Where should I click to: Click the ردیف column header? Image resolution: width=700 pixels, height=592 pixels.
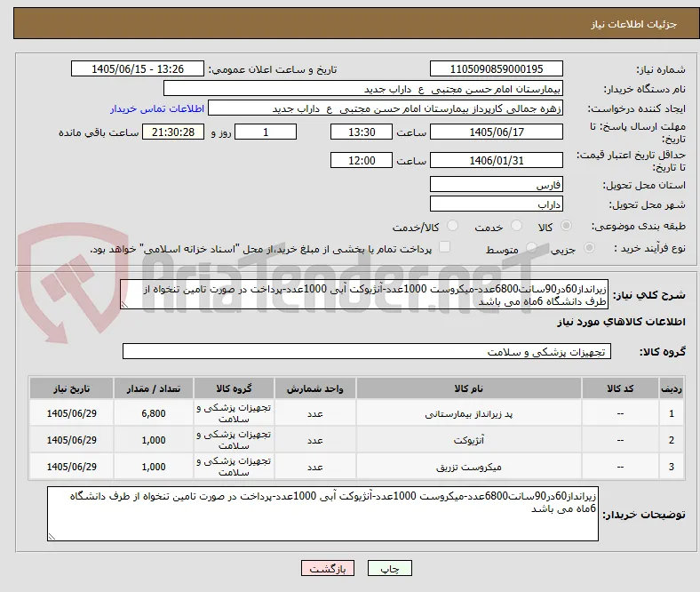point(672,388)
